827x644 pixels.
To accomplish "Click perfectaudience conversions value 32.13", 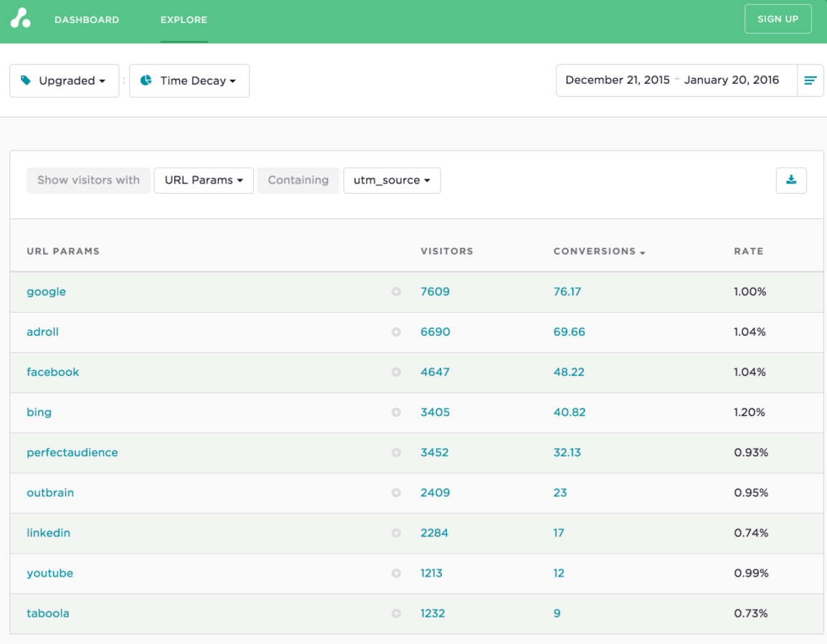I will click(x=567, y=453).
